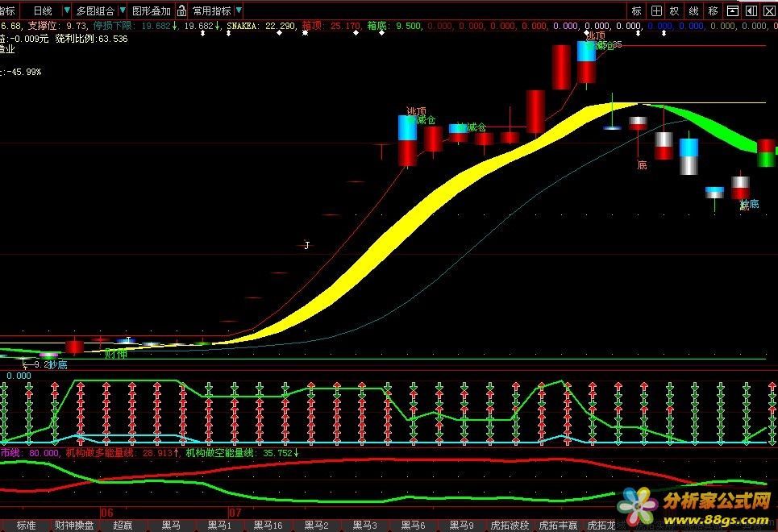
Task: Click the 图形叠加 button
Action: [x=152, y=10]
